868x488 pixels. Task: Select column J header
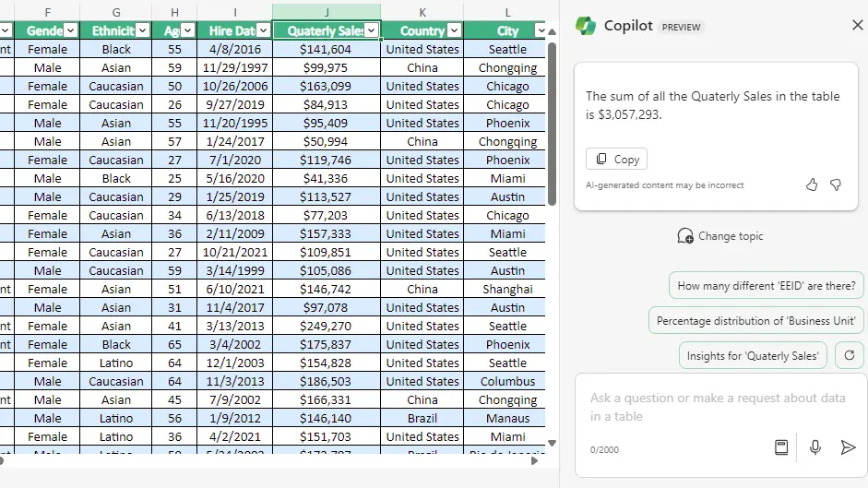pyautogui.click(x=327, y=12)
